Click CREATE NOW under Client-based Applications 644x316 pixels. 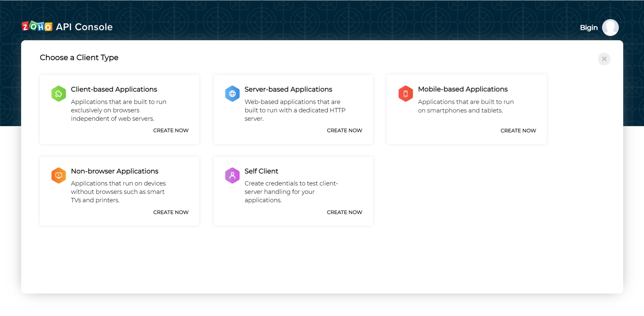[170, 130]
